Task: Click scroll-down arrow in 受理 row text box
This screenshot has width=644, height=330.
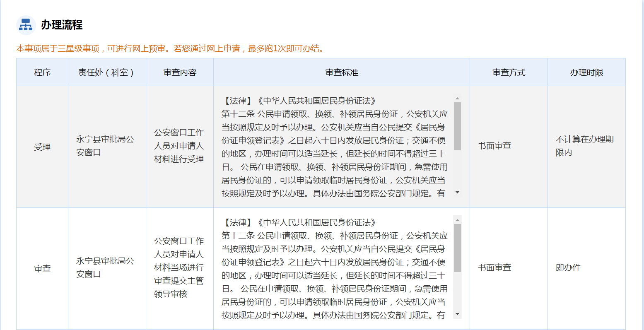Action: tap(457, 193)
